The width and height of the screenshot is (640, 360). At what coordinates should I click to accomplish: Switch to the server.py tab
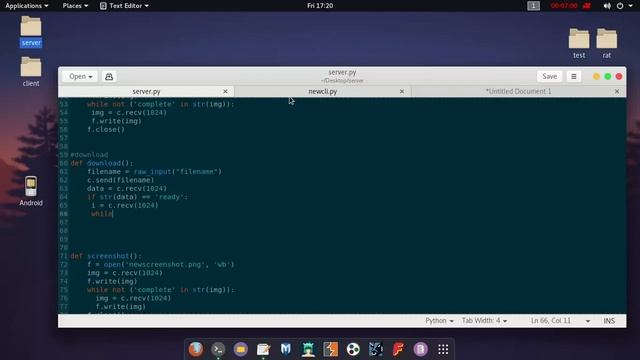pyautogui.click(x=146, y=91)
